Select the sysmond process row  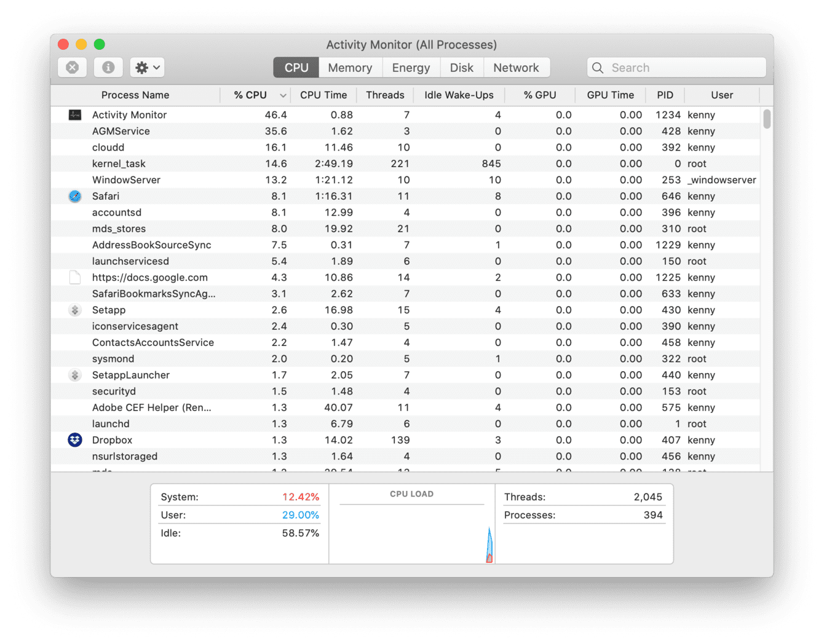pos(406,359)
